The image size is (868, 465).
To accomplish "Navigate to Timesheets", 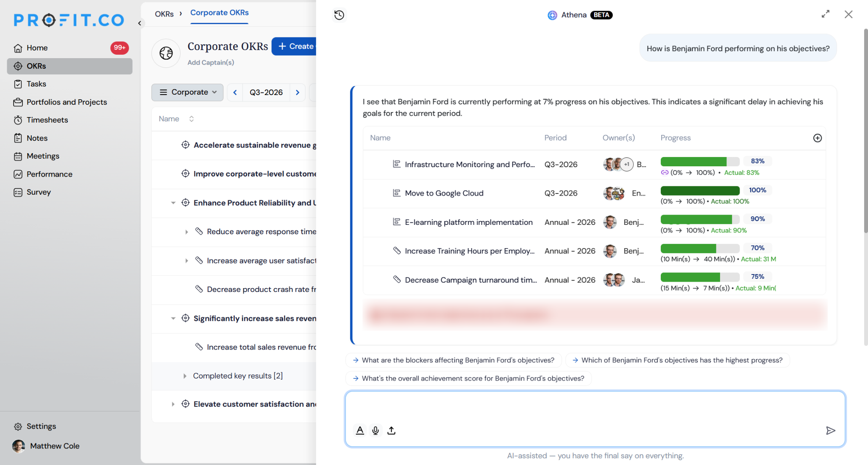I will point(47,120).
